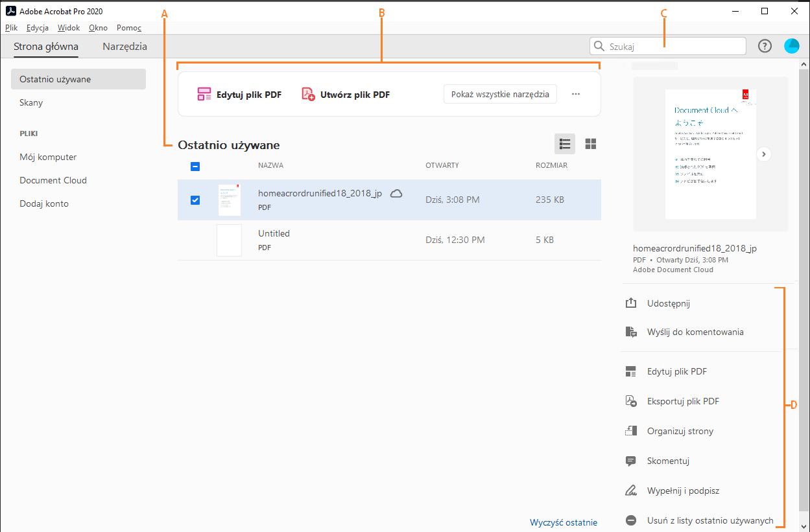
Task: Show next preview page with arrow
Action: 764,154
